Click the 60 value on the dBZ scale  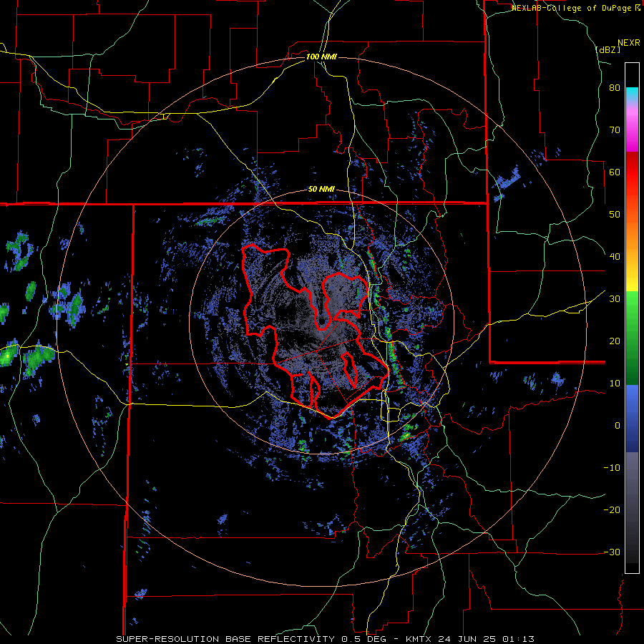pyautogui.click(x=615, y=172)
